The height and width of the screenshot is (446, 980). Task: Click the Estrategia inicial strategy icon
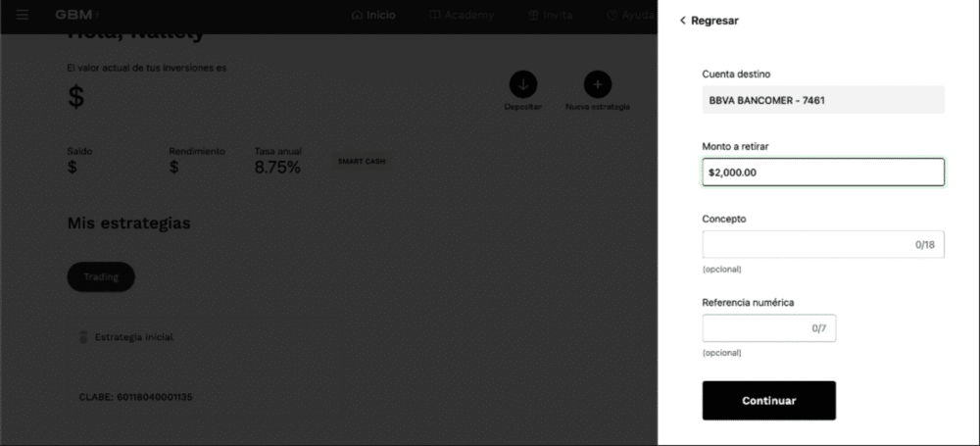(x=83, y=337)
